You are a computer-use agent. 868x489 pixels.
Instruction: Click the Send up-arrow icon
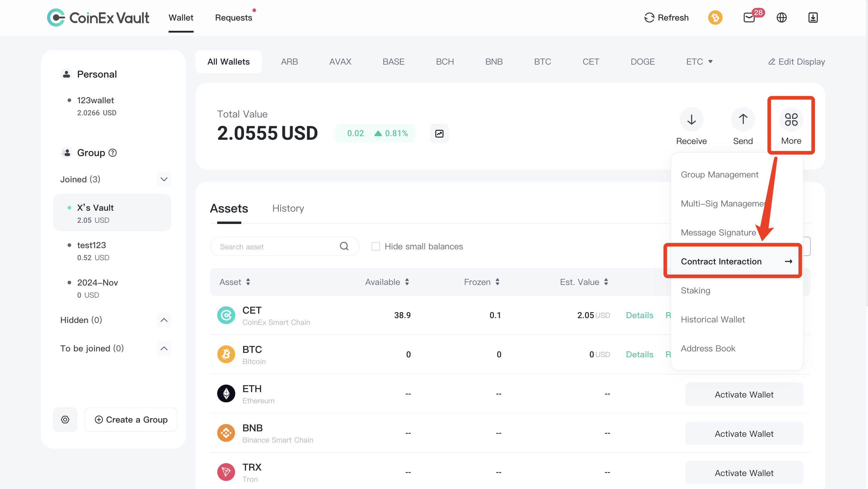click(743, 120)
